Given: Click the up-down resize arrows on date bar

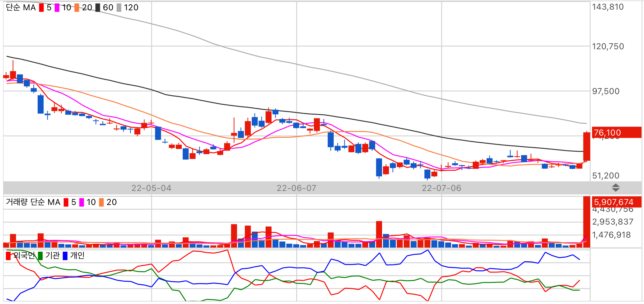Looking at the screenshot, I should click(616, 188).
